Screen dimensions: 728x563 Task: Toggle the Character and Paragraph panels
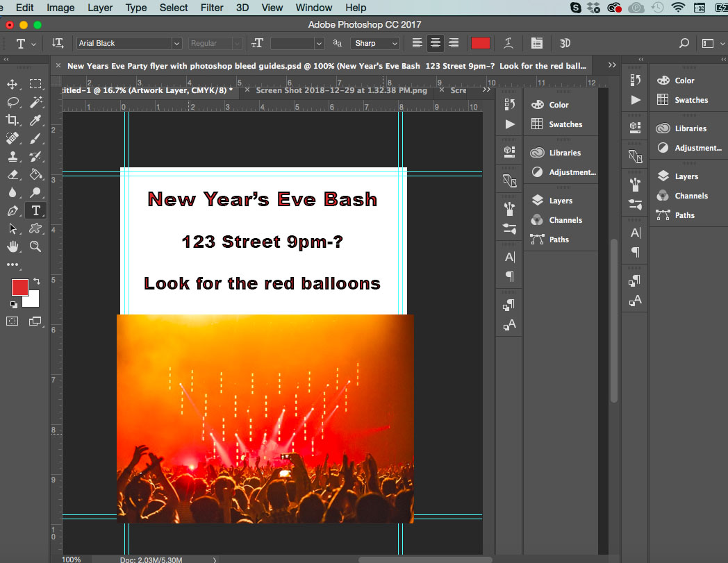pos(537,43)
